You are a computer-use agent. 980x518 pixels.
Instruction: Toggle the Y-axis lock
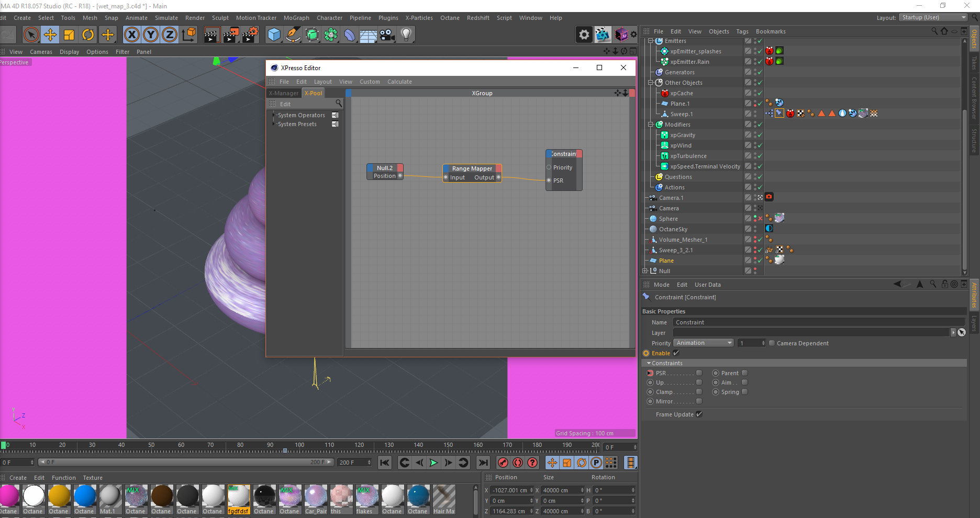click(151, 35)
